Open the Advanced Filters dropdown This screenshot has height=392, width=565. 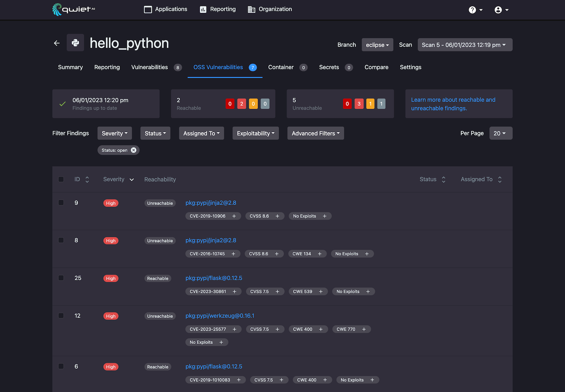tap(316, 133)
